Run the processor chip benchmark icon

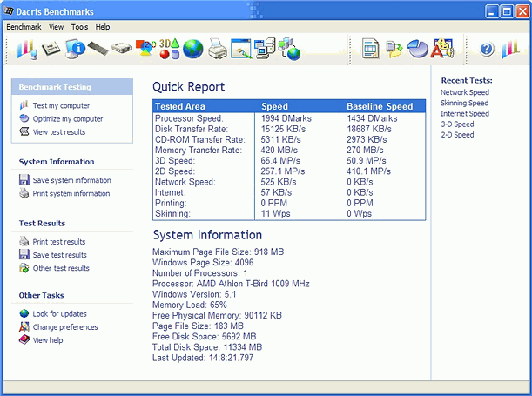[x=51, y=49]
